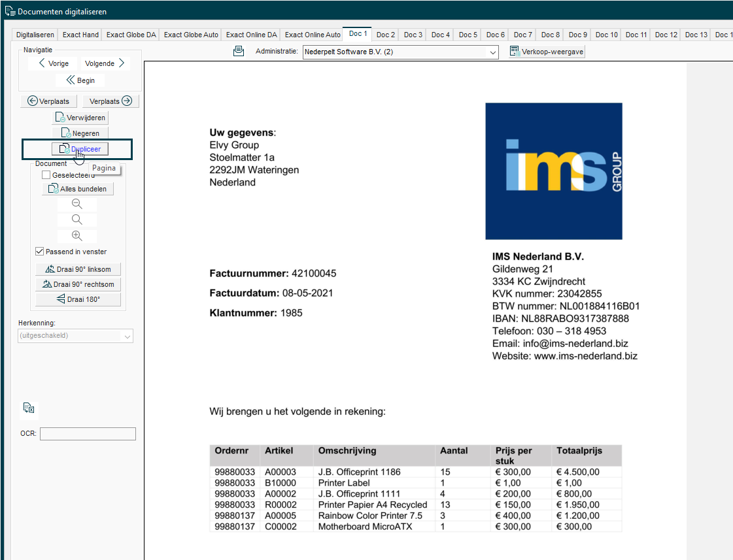Switch to the Doc 8 tab
Image resolution: width=733 pixels, height=560 pixels.
(x=550, y=35)
